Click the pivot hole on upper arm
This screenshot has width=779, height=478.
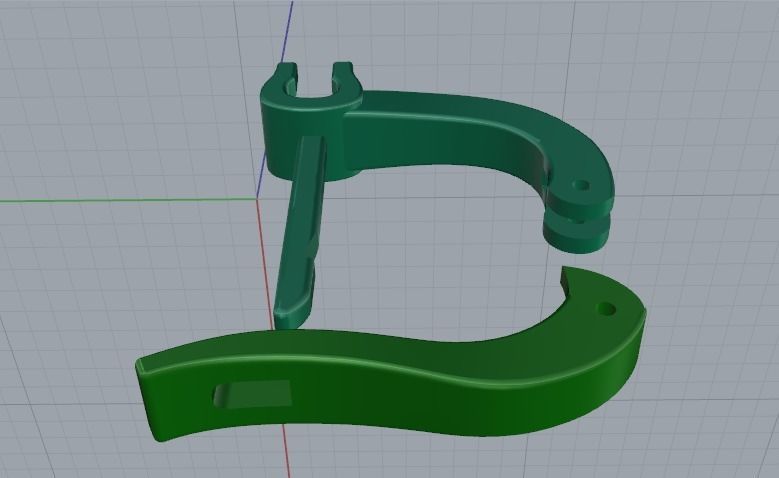(x=581, y=185)
